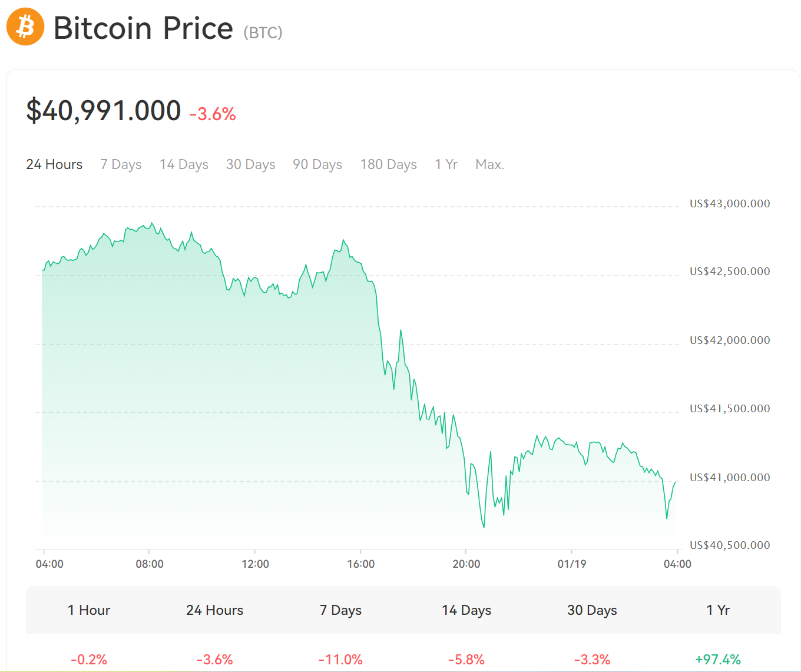
Task: View the 180 Days price chart
Action: tap(388, 164)
